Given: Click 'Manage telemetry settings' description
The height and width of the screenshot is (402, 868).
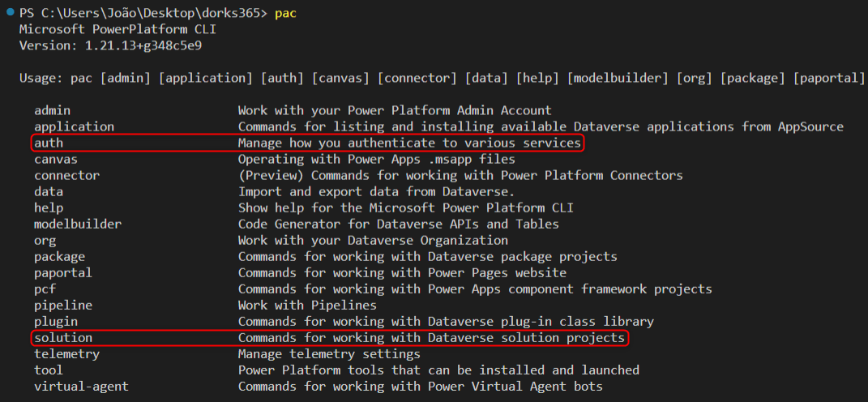Looking at the screenshot, I should 329,354.
